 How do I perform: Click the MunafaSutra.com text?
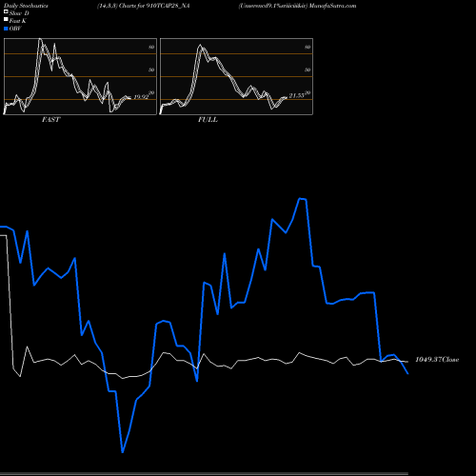pos(332,6)
